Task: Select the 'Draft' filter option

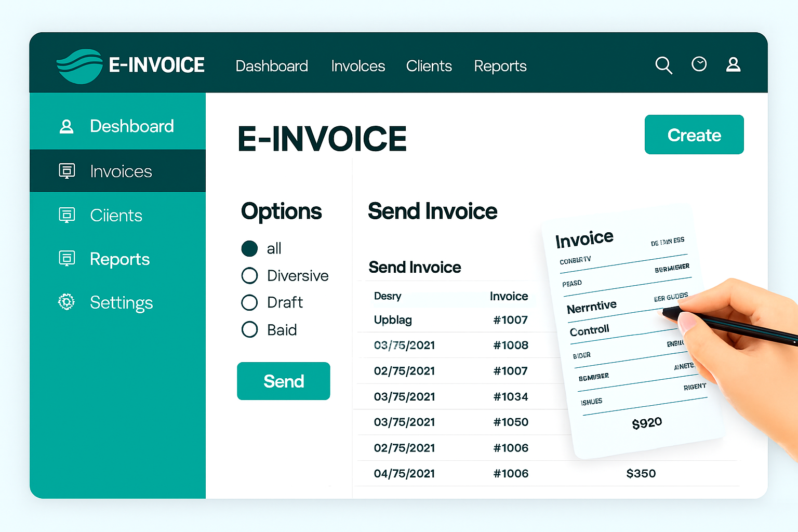Action: point(249,302)
